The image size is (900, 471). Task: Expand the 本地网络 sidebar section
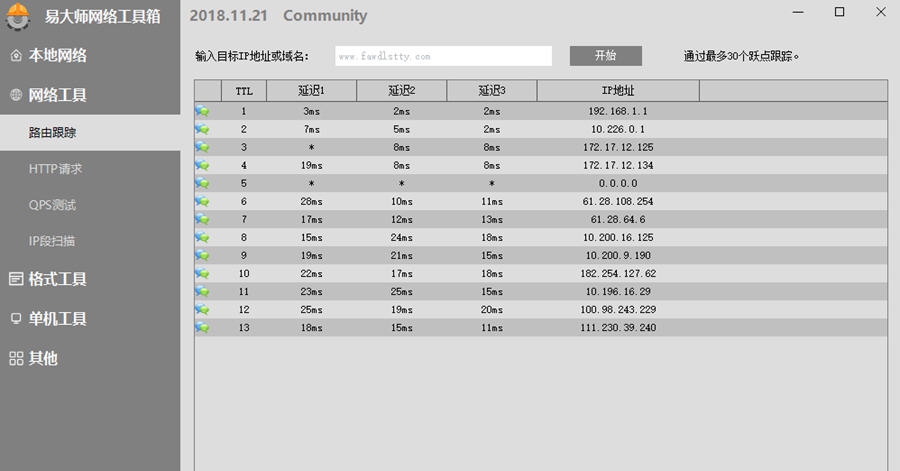tap(58, 56)
